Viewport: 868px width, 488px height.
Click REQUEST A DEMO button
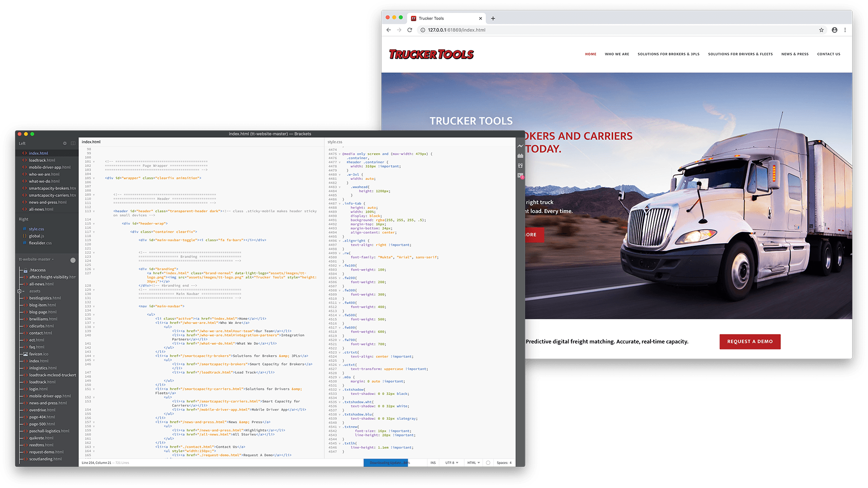click(750, 342)
